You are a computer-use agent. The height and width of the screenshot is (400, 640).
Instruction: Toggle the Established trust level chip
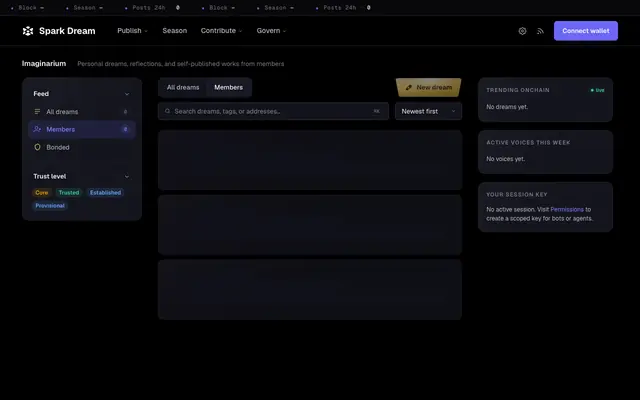click(x=105, y=193)
